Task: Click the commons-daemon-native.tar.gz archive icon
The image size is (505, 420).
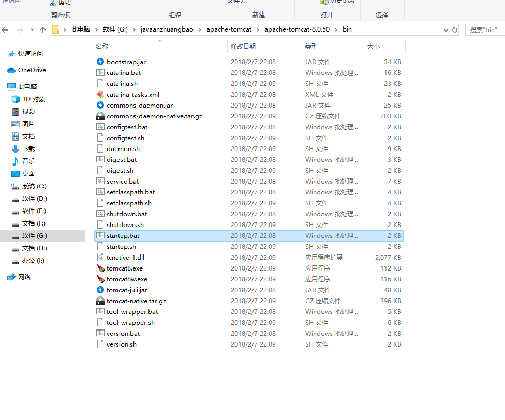Action: click(100, 116)
